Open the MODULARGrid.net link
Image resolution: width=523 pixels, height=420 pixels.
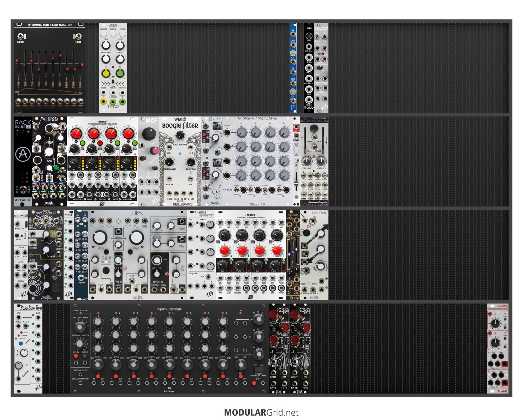pyautogui.click(x=261, y=413)
